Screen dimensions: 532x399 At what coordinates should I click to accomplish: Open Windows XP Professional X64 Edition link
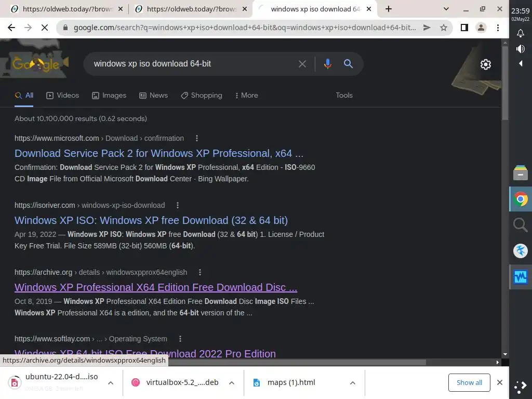[156, 287]
